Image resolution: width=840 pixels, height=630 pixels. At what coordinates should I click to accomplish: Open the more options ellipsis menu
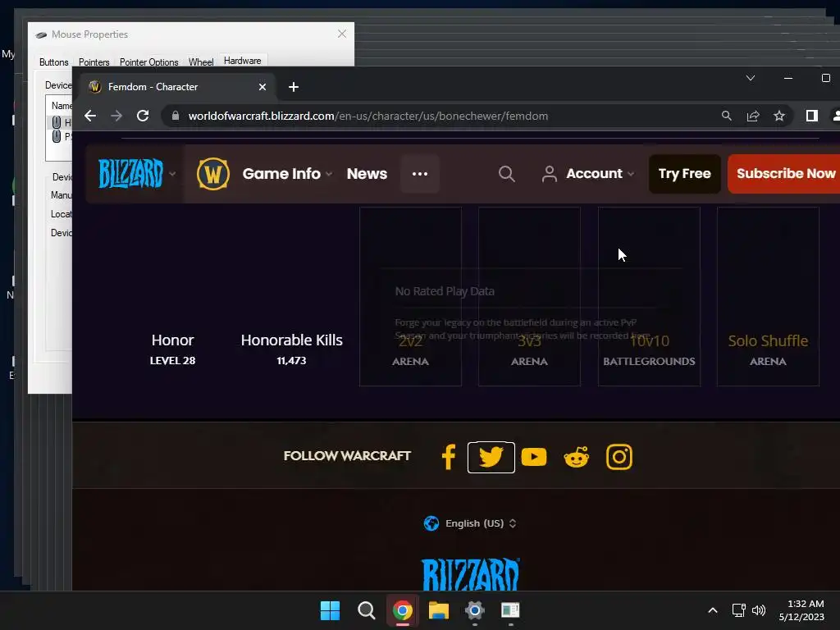pos(420,174)
